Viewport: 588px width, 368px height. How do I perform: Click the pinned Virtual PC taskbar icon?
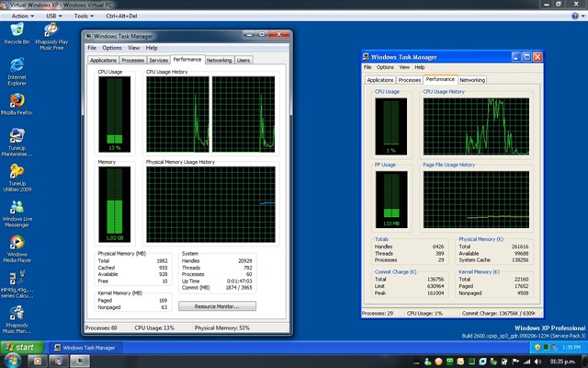point(59,362)
